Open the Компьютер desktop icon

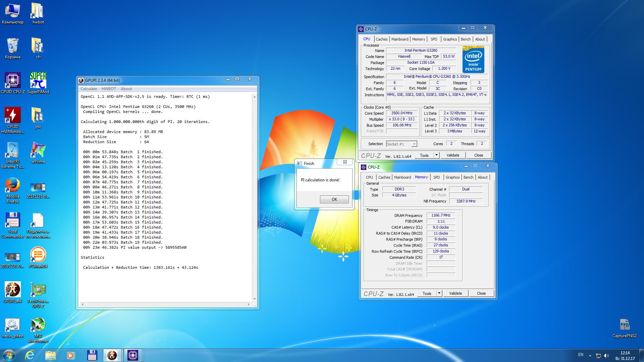coord(13,13)
